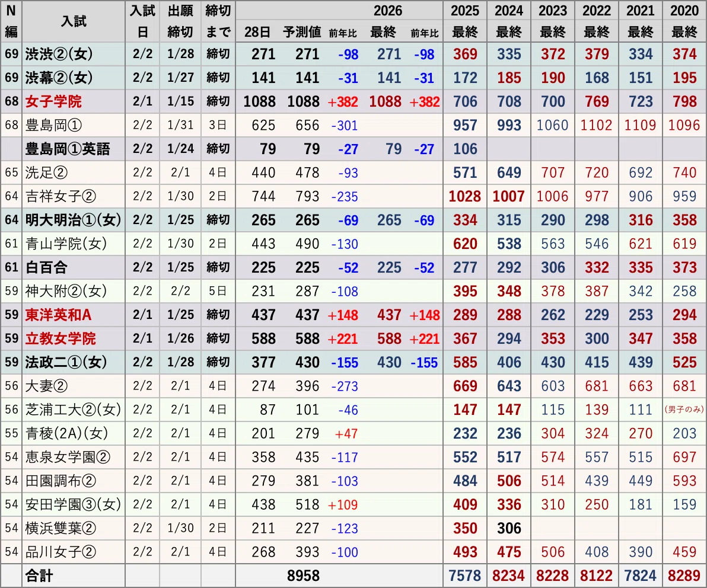Click 法政二①'s 前年比 value -155 after 最終
Image resolution: width=707 pixels, height=588 pixels.
(x=424, y=363)
